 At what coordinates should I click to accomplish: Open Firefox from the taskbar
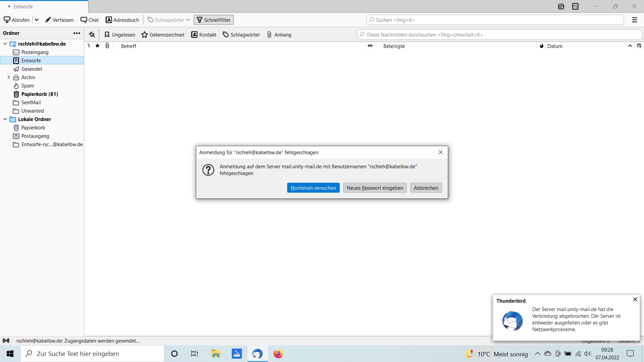(x=278, y=354)
